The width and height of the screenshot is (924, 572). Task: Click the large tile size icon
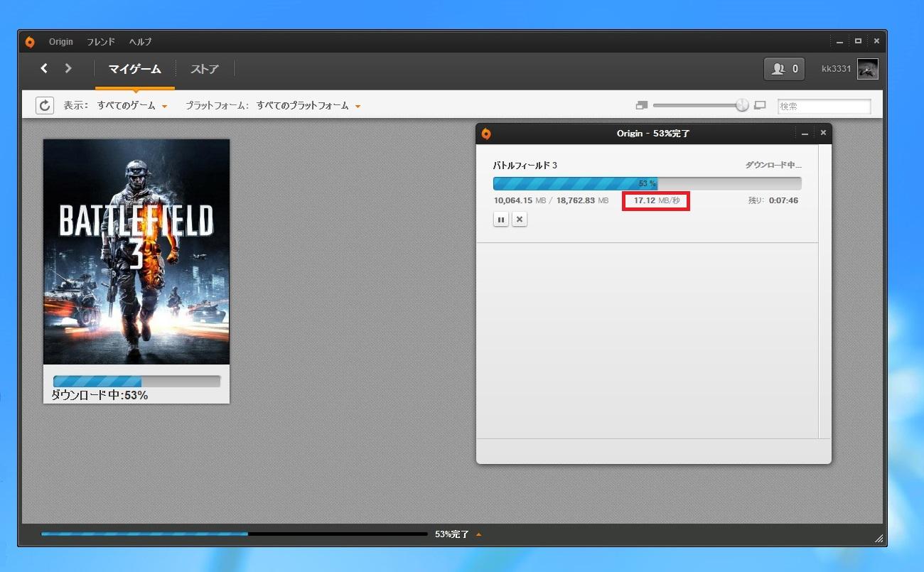tap(760, 105)
